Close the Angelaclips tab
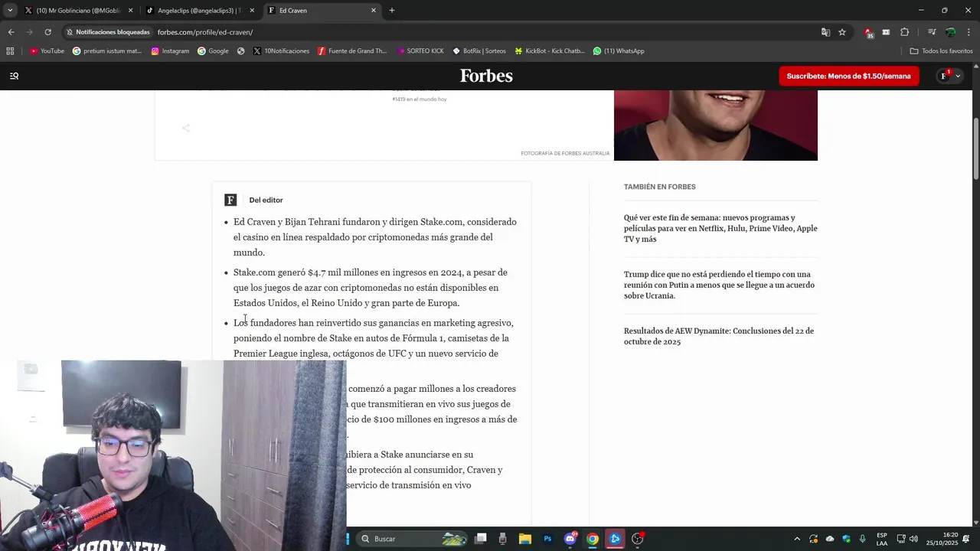 pos(252,11)
